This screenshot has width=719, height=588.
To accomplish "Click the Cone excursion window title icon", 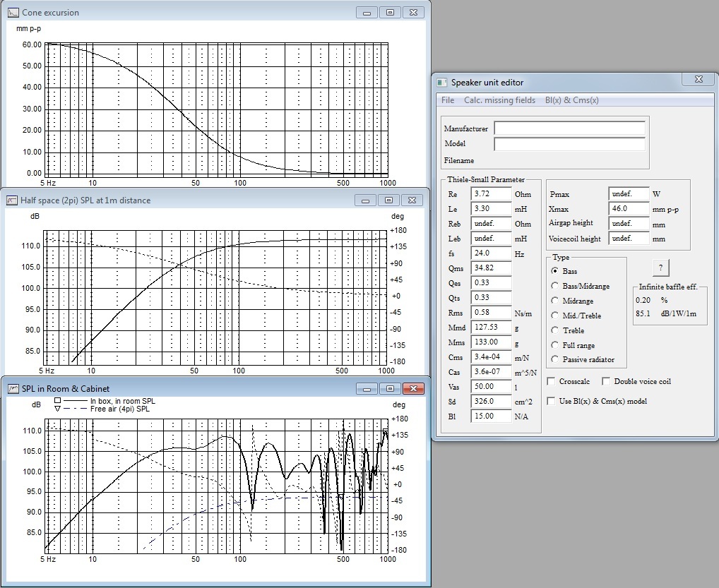I will point(13,12).
